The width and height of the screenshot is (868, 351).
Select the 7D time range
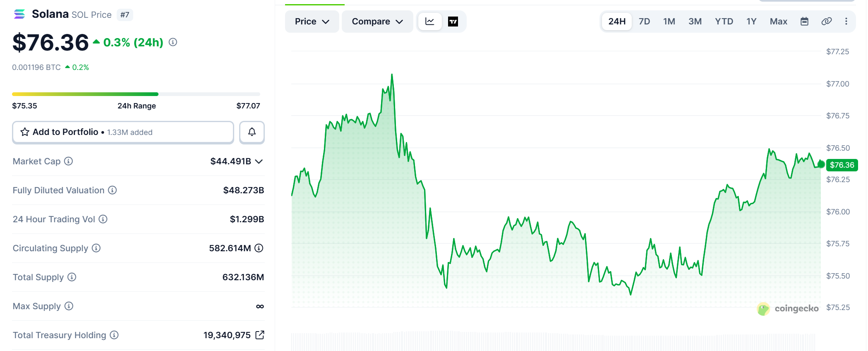point(644,22)
